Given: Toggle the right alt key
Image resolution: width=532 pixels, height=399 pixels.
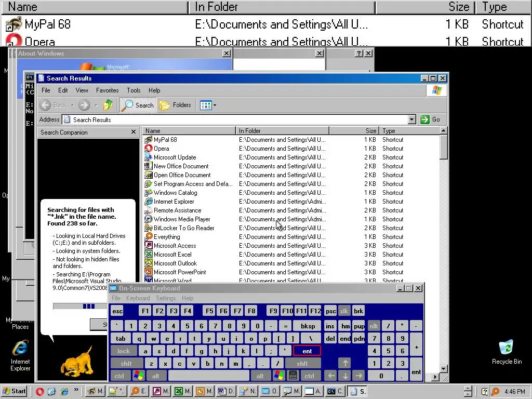Looking at the screenshot, I should tap(260, 376).
